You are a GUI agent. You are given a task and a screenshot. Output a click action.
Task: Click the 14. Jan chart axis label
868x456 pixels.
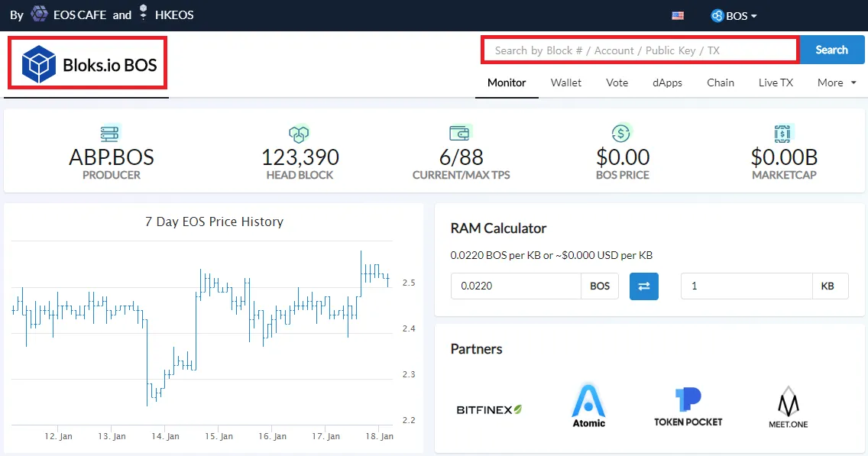tap(166, 436)
